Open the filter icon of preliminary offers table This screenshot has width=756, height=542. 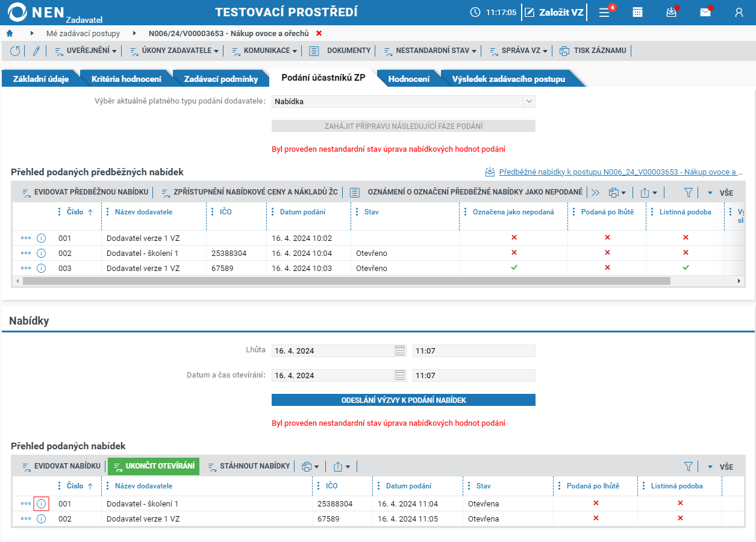689,193
